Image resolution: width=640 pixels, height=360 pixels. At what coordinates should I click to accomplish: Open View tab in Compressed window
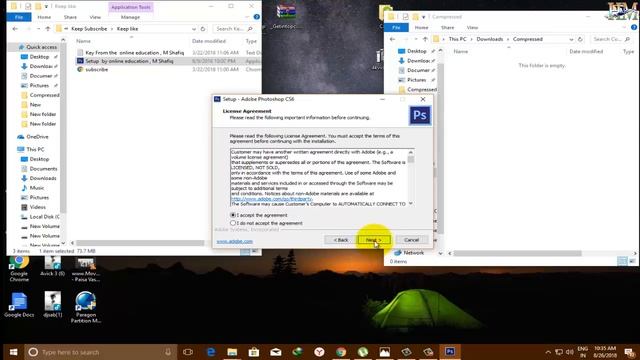tap(472, 27)
